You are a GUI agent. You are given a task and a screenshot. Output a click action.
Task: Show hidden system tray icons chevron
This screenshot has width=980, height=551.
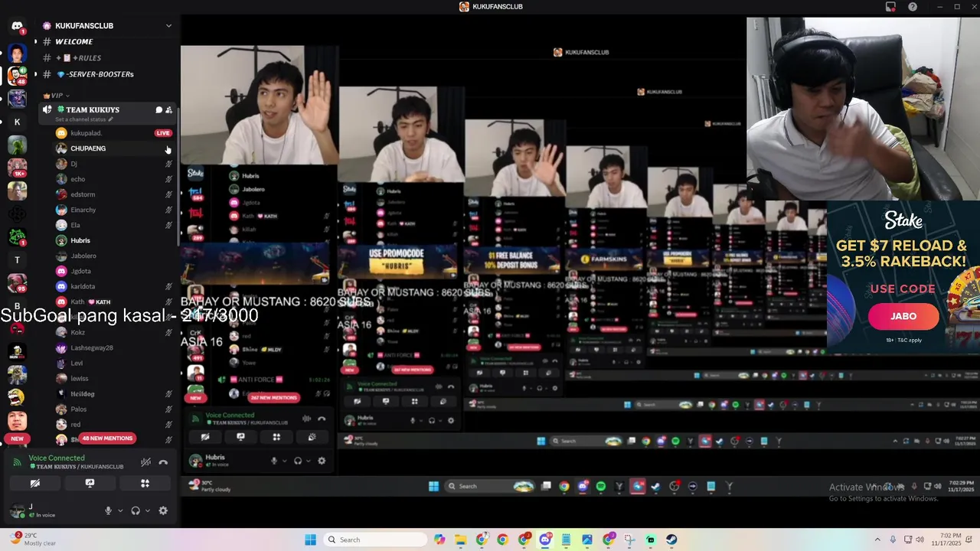[x=877, y=540]
